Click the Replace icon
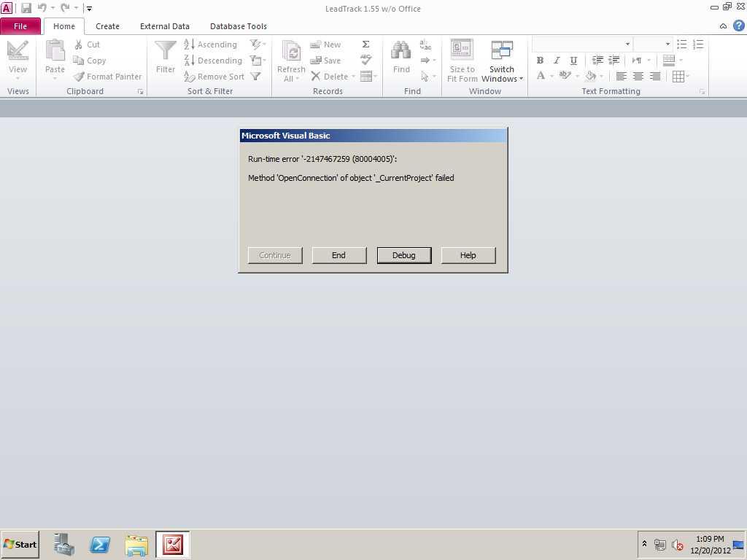Screen dimensions: 747x560 pyautogui.click(x=425, y=44)
